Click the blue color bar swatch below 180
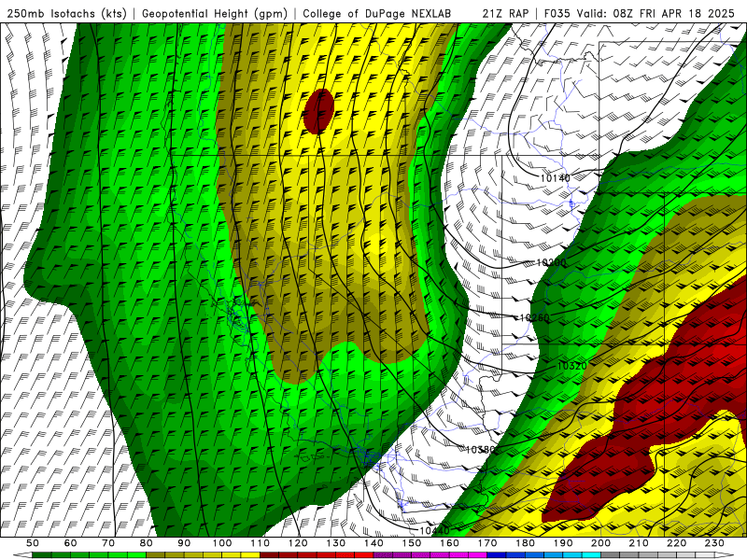Image resolution: width=747 pixels, height=560 pixels. (535, 555)
